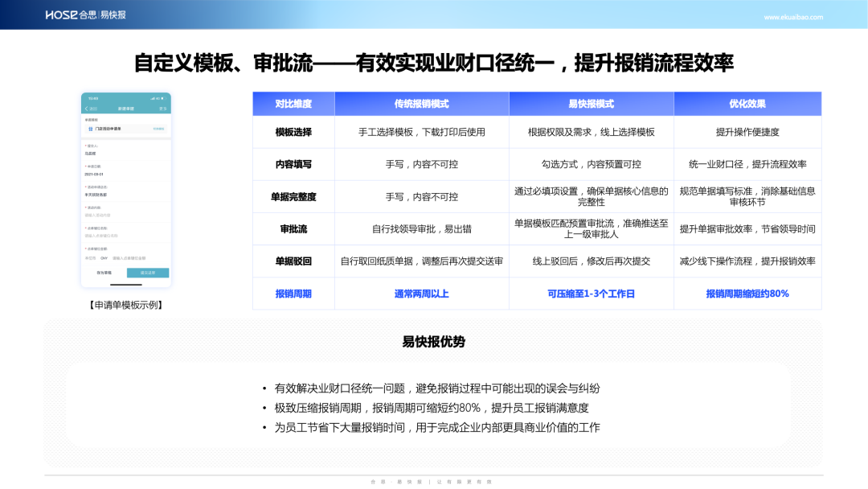This screenshot has width=868, height=489.
Task: Select the 传统报销模式 column header
Action: tap(421, 104)
